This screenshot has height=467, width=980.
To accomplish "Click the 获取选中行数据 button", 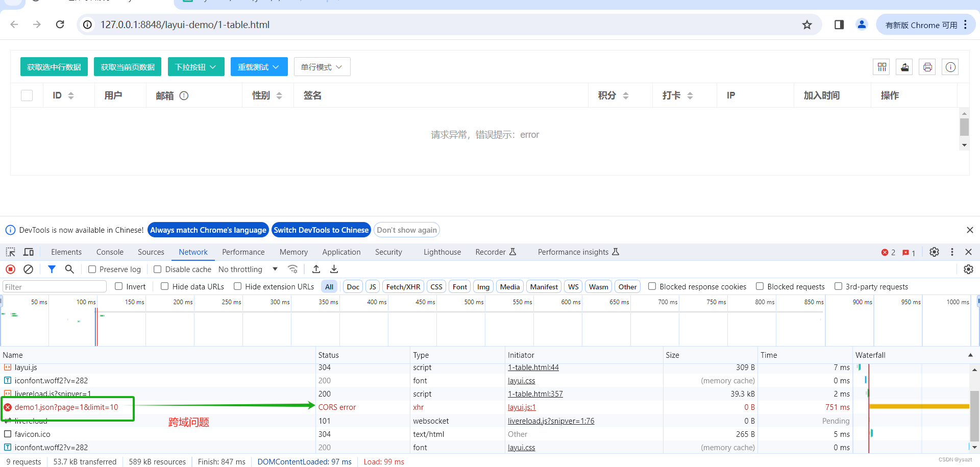I will tap(54, 67).
